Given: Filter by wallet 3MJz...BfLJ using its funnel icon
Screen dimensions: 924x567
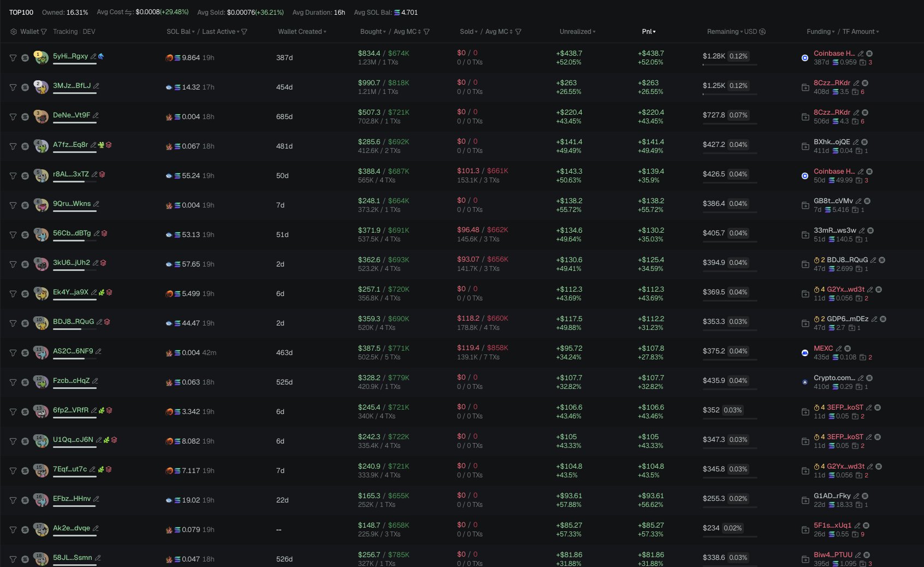Looking at the screenshot, I should pyautogui.click(x=13, y=87).
